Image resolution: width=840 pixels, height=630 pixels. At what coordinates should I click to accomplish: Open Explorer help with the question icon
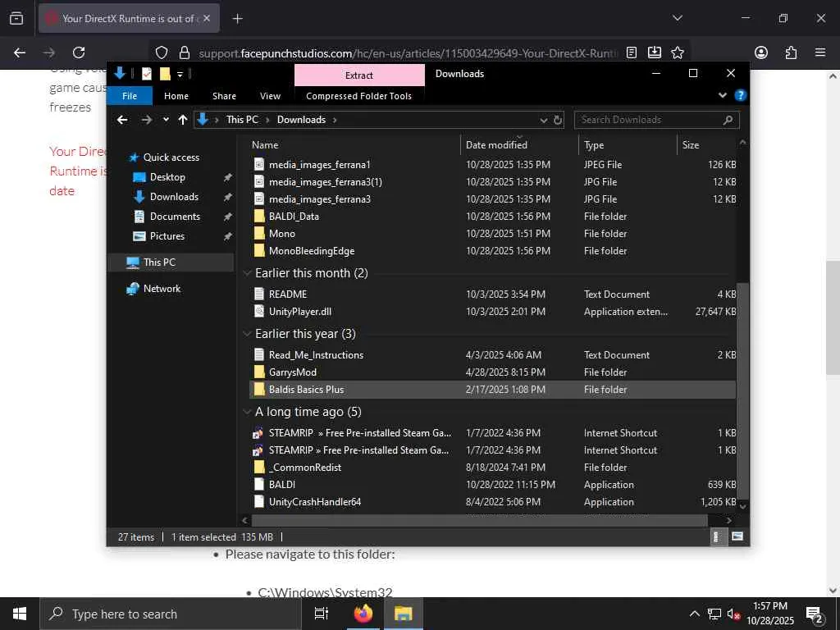coord(741,95)
